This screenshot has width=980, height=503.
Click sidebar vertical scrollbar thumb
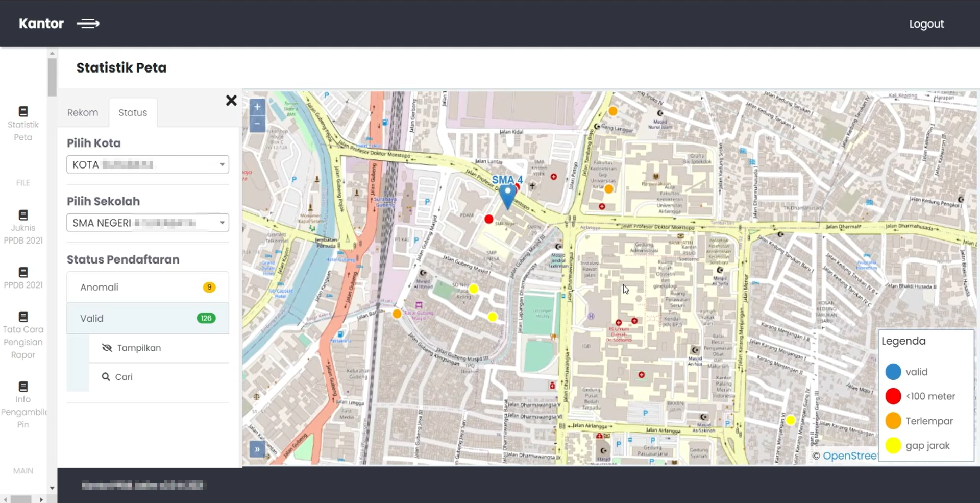(x=52, y=77)
